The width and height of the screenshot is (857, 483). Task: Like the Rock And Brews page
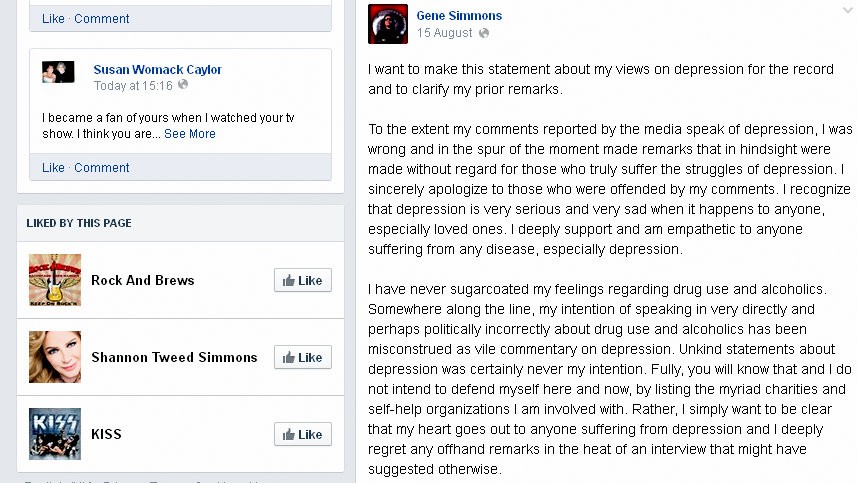[303, 280]
